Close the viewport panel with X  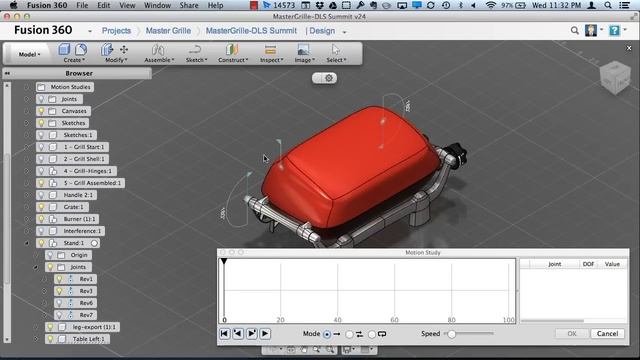pyautogui.click(x=629, y=48)
